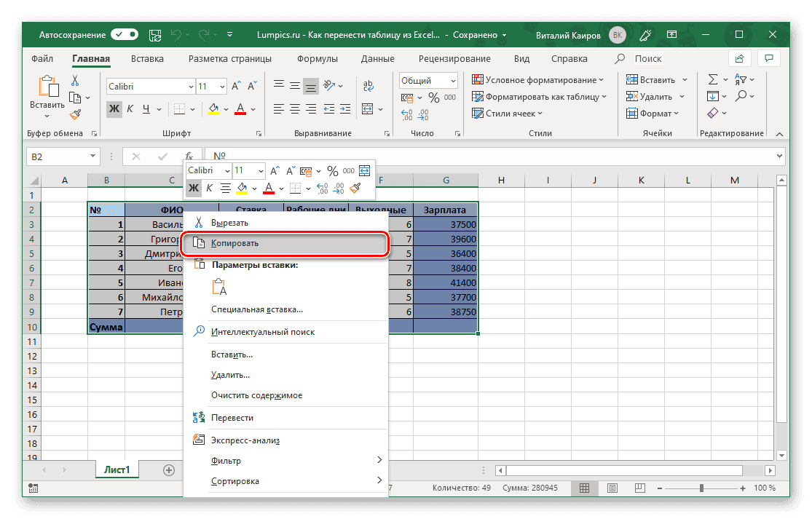Click the Format Painter brush icon
Viewport: 812px width, 519px height.
(74, 114)
